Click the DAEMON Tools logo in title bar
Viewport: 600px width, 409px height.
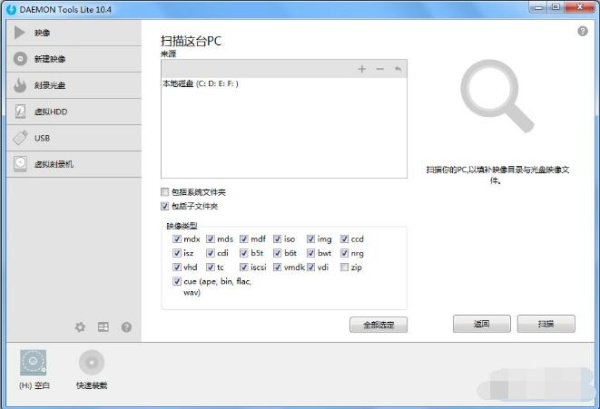11,9
